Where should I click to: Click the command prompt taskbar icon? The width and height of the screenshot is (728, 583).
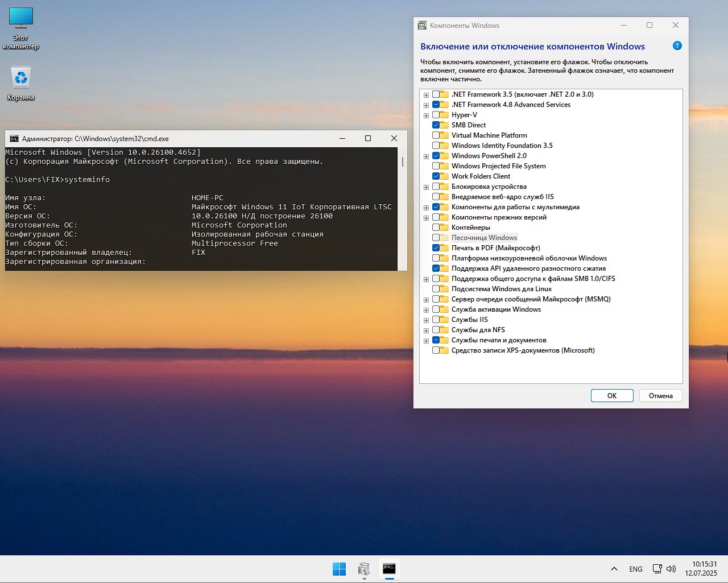(x=389, y=569)
